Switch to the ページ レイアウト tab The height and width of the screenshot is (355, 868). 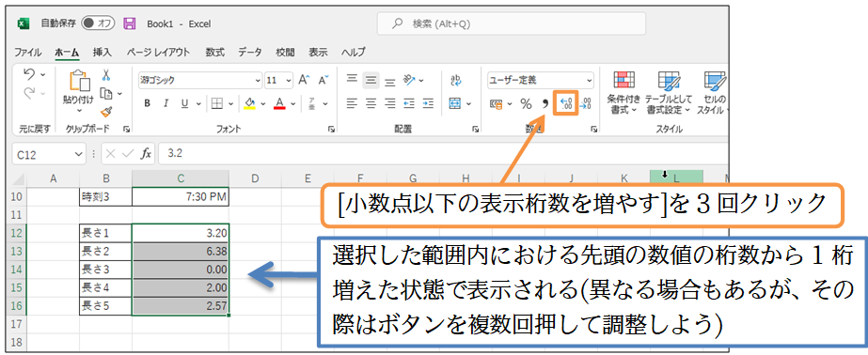tap(158, 53)
